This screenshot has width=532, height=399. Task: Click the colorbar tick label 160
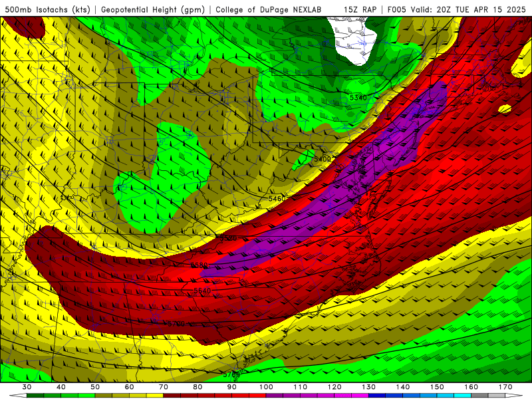click(471, 387)
